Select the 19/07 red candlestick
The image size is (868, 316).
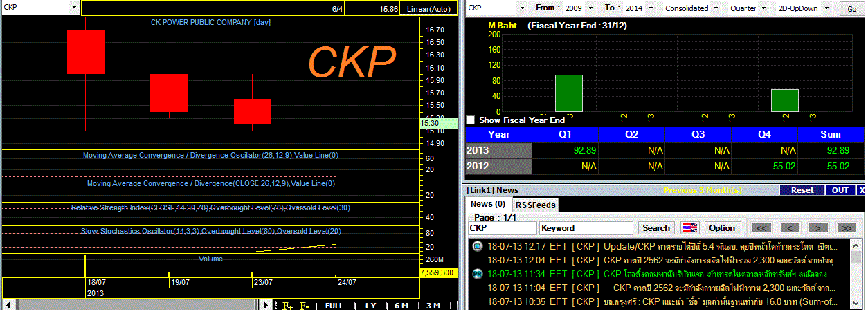point(169,93)
